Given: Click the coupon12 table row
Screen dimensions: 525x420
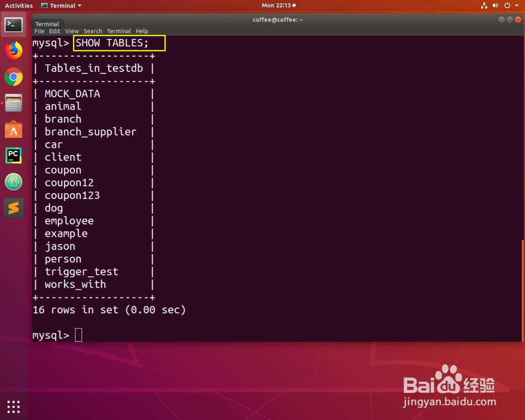Looking at the screenshot, I should click(x=69, y=183).
